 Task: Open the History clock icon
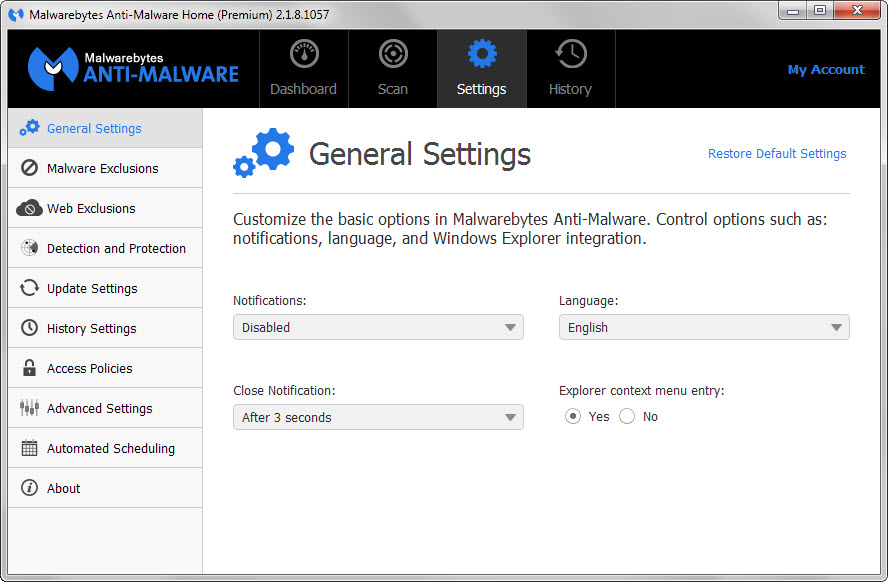(571, 54)
